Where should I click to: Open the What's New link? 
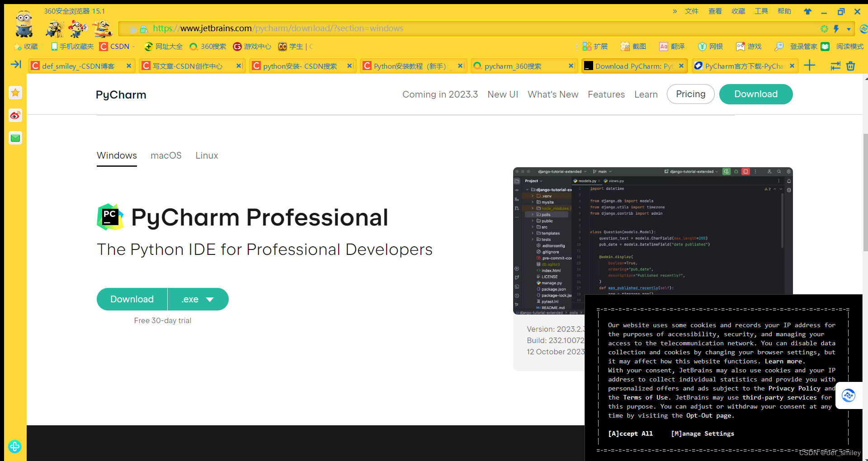click(x=553, y=94)
